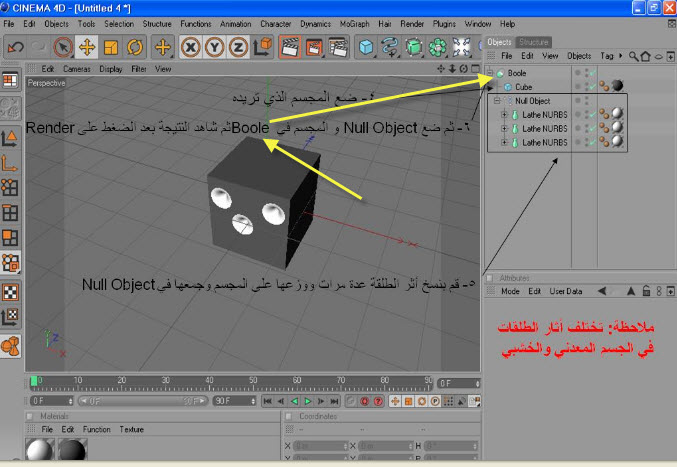
Task: Open the Render menu
Action: 412,24
